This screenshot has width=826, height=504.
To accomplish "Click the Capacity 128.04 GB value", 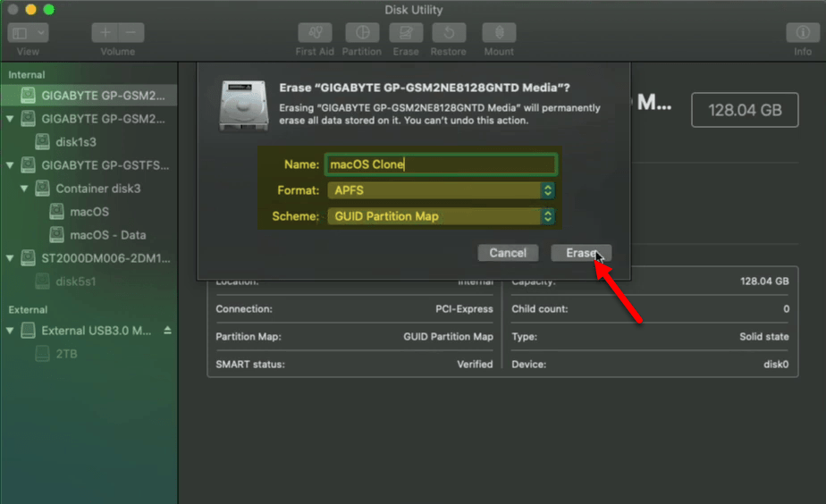I will (764, 281).
